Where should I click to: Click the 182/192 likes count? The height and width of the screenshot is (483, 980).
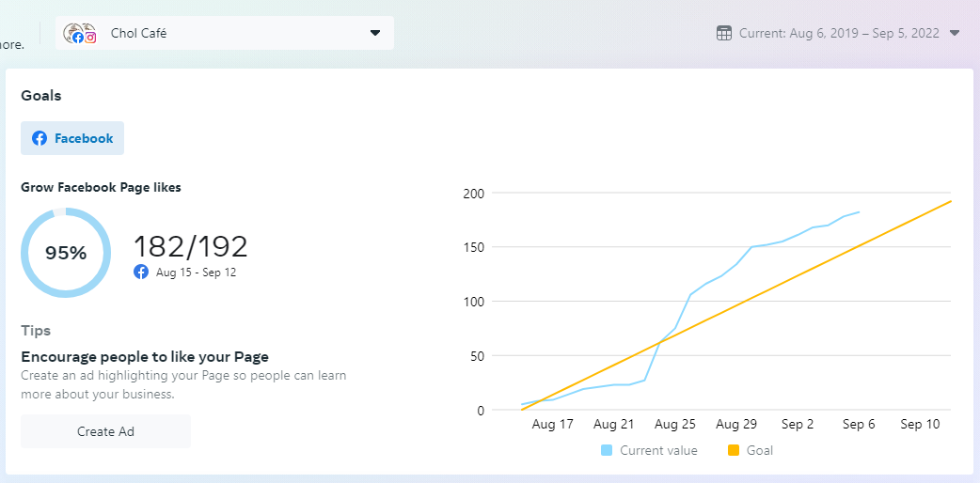tap(190, 246)
